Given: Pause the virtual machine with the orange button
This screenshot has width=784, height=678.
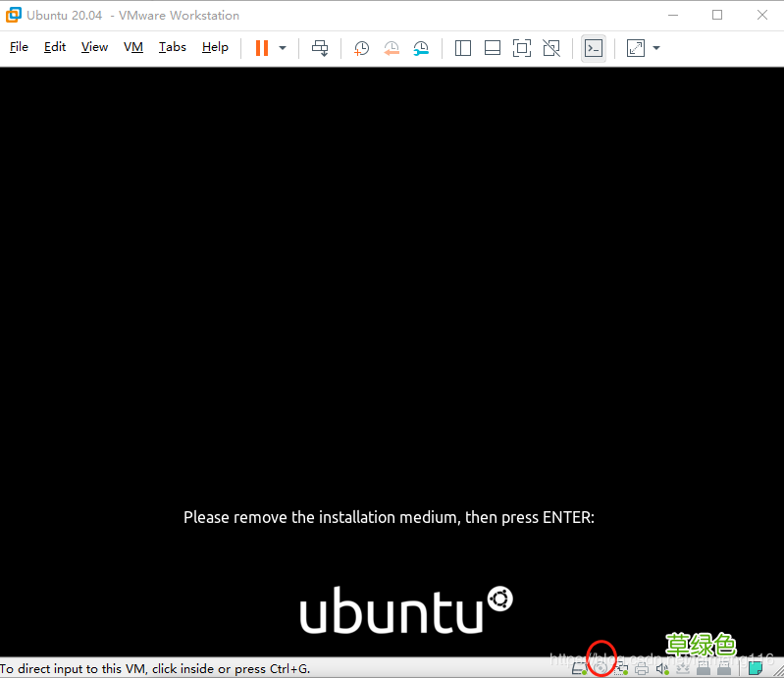Looking at the screenshot, I should point(262,48).
